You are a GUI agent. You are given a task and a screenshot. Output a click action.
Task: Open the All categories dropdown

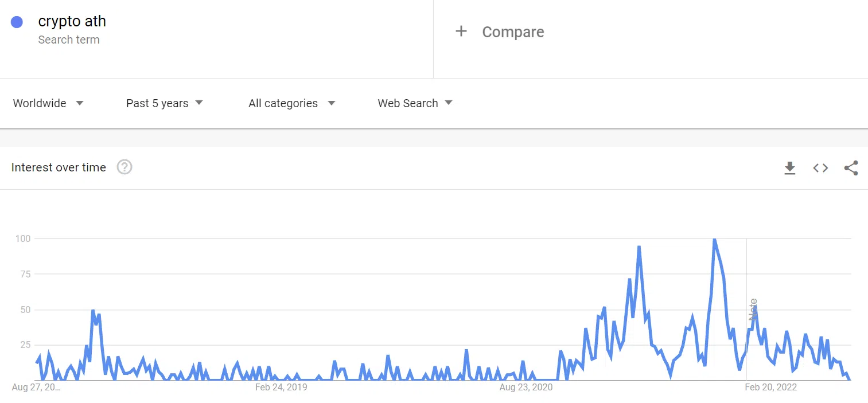292,103
